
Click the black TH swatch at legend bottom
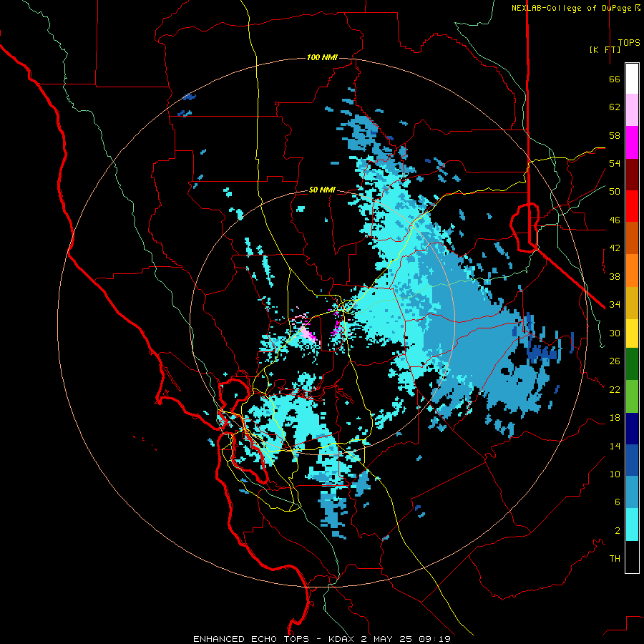point(632,557)
